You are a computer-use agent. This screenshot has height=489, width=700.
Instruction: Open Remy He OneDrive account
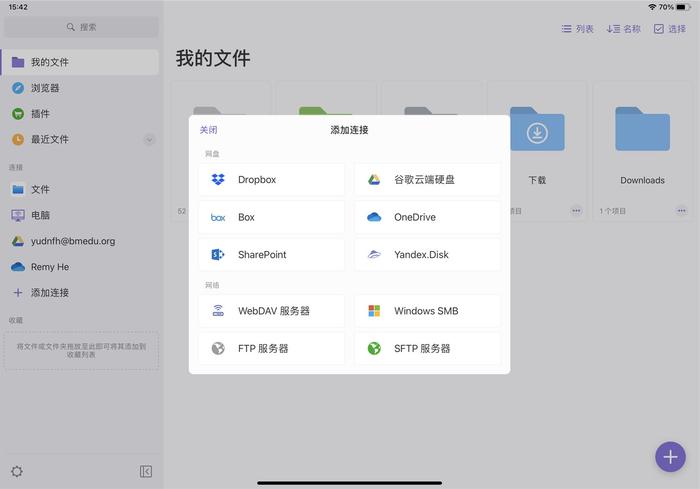[x=80, y=267]
